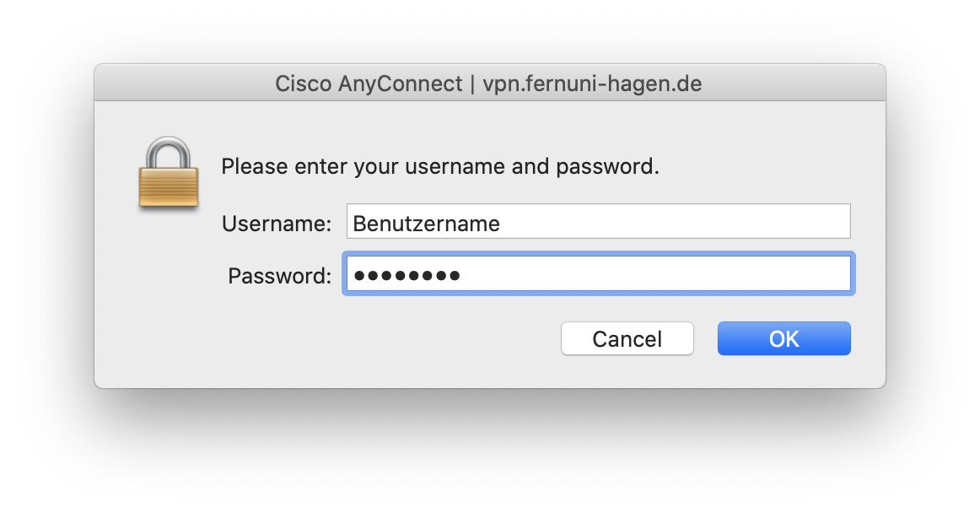
Task: Place cursor at end of Benutzername text
Action: click(x=502, y=224)
